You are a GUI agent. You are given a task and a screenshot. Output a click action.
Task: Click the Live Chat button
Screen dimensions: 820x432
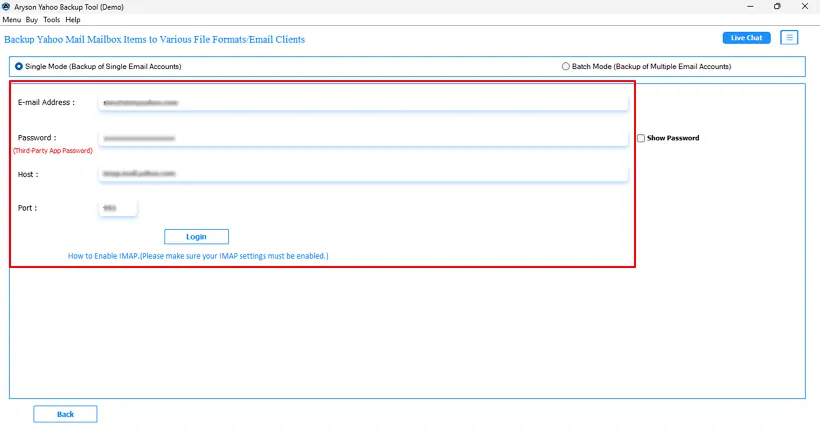[x=746, y=38]
